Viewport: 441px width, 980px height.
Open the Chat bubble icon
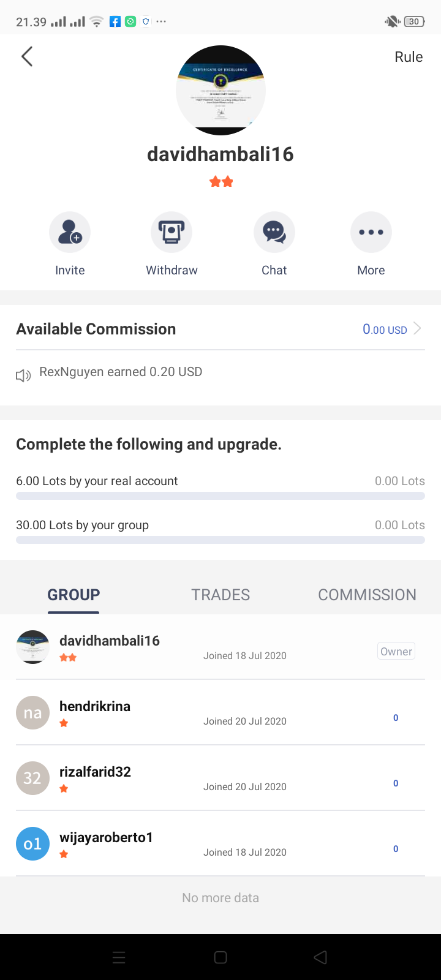pos(274,232)
